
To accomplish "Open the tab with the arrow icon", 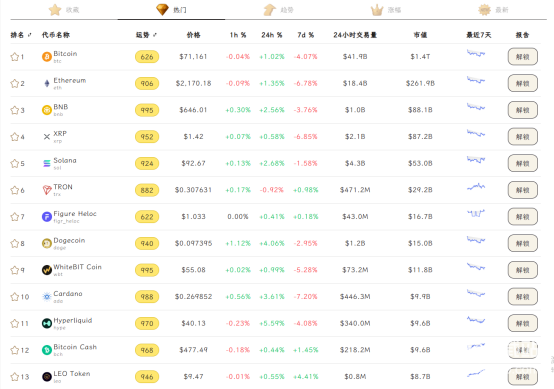I will pyautogui.click(x=278, y=10).
